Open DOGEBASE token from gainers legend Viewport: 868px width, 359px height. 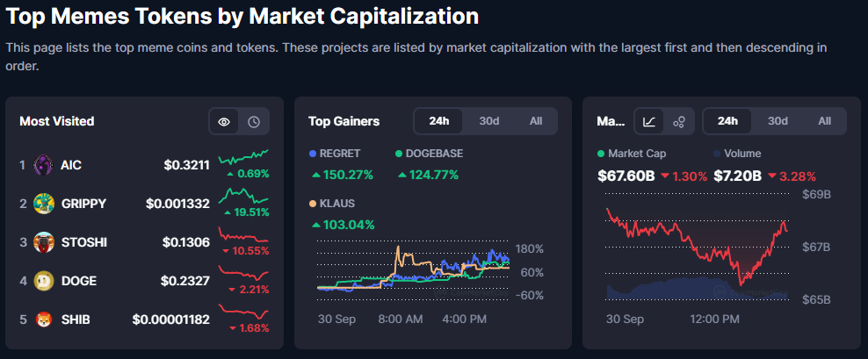coord(433,154)
